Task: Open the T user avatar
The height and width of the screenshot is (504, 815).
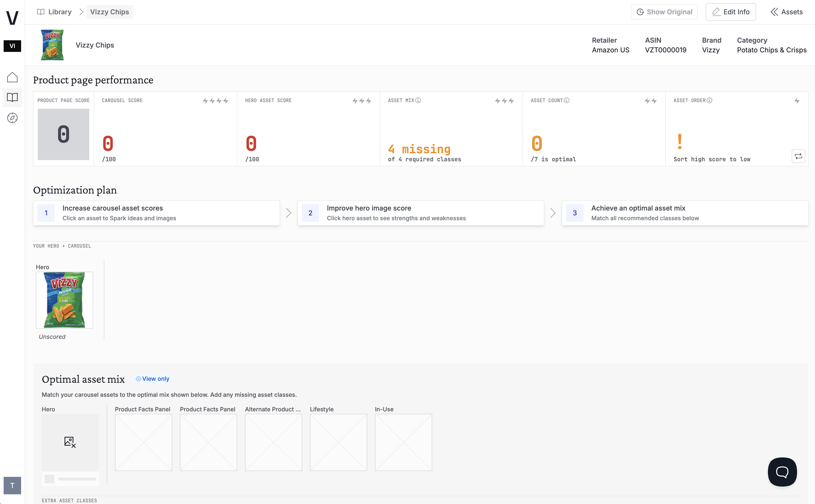Action: click(12, 485)
